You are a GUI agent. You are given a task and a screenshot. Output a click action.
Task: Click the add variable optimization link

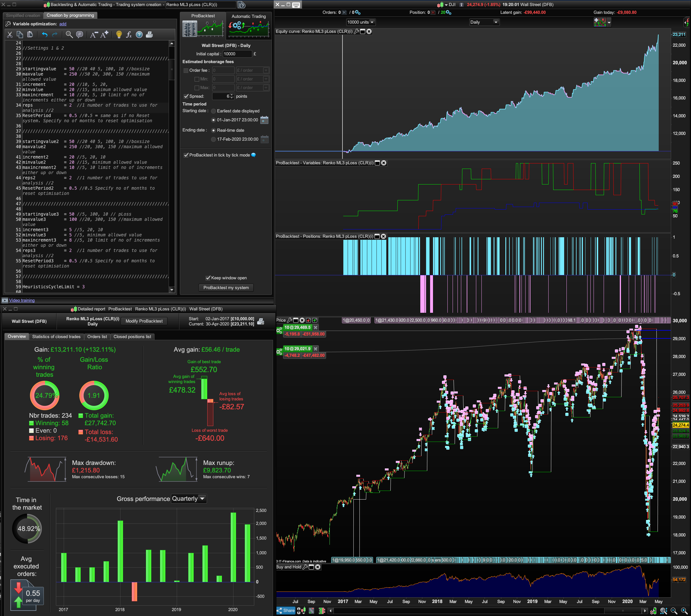tap(63, 24)
